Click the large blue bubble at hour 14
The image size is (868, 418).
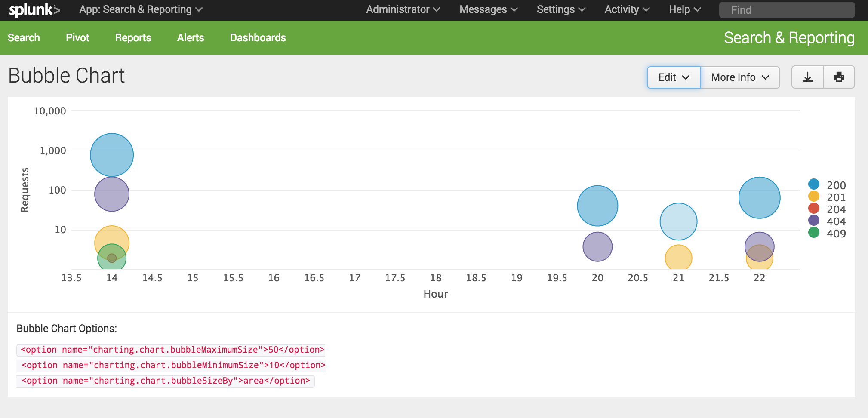pyautogui.click(x=111, y=154)
